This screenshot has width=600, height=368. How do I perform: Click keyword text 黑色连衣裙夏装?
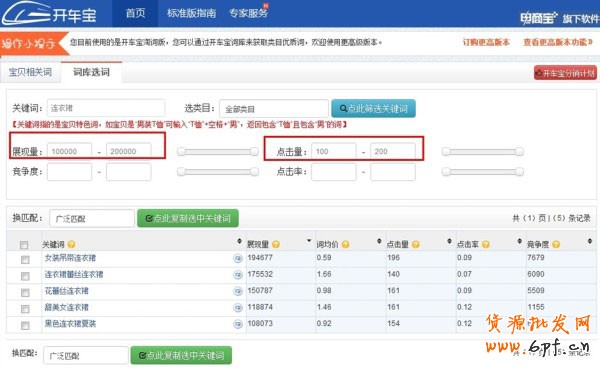pos(70,324)
